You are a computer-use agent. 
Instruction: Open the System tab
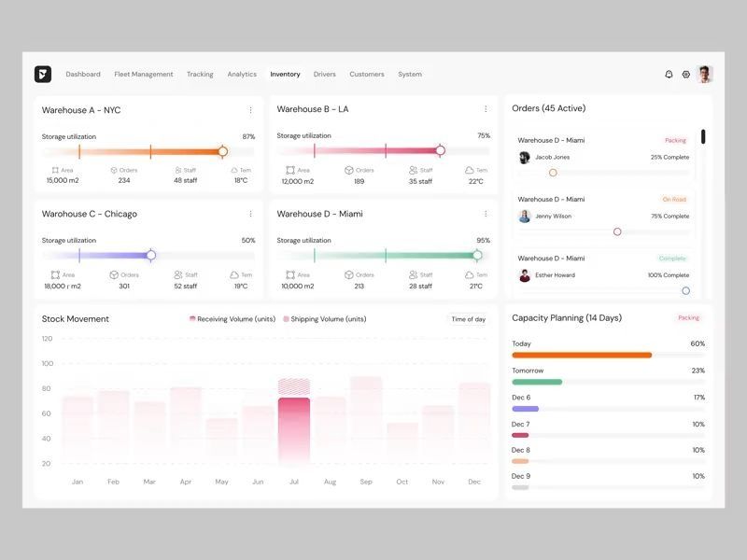pyautogui.click(x=410, y=75)
